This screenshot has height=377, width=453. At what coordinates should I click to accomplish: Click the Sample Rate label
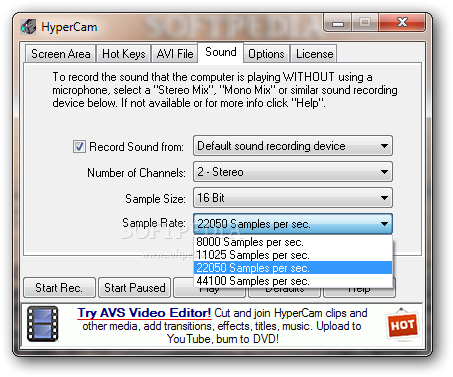point(154,223)
